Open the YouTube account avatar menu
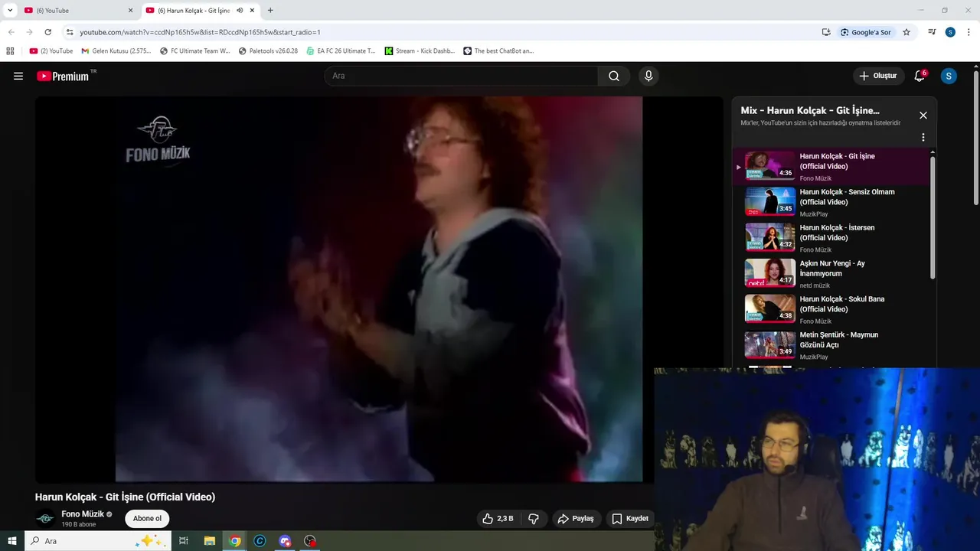The width and height of the screenshot is (980, 551). tap(949, 76)
